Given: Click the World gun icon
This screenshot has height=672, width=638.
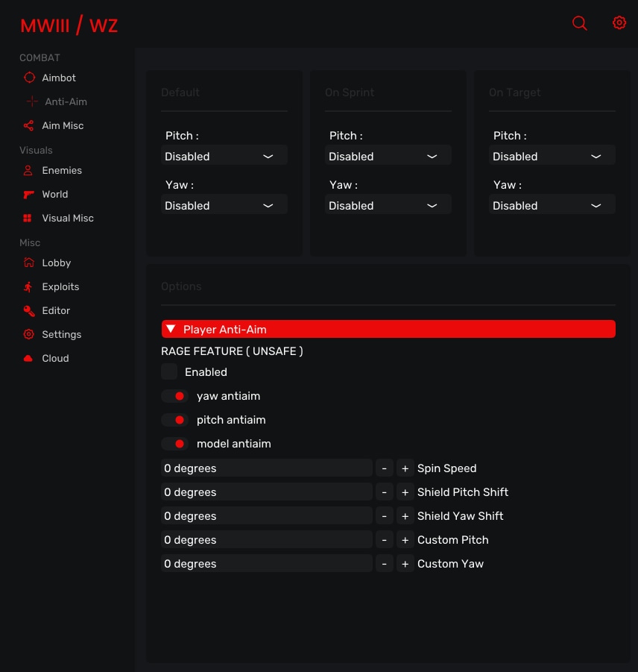Looking at the screenshot, I should pyautogui.click(x=28, y=194).
